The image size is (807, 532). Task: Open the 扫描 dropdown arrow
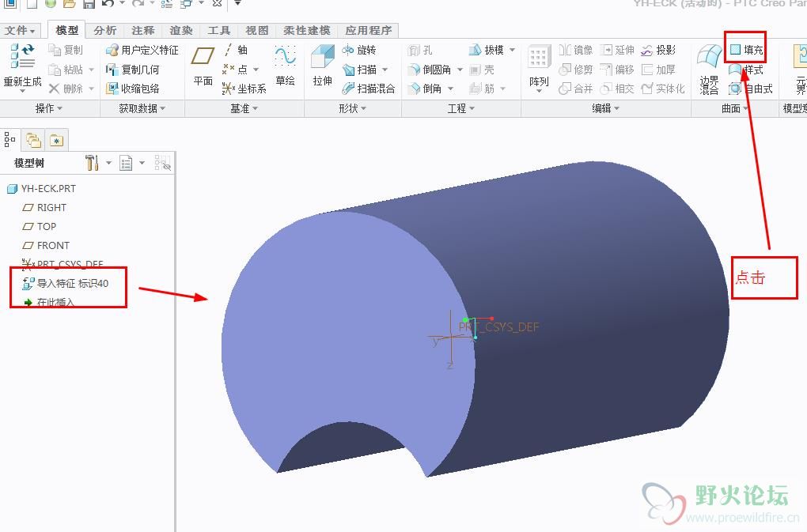point(385,70)
